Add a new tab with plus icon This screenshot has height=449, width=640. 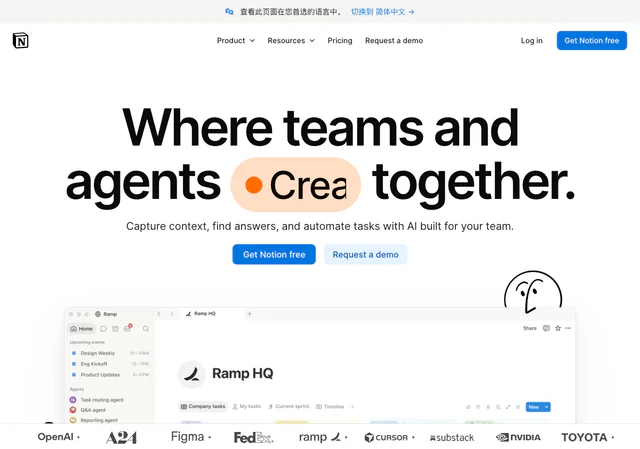click(249, 313)
